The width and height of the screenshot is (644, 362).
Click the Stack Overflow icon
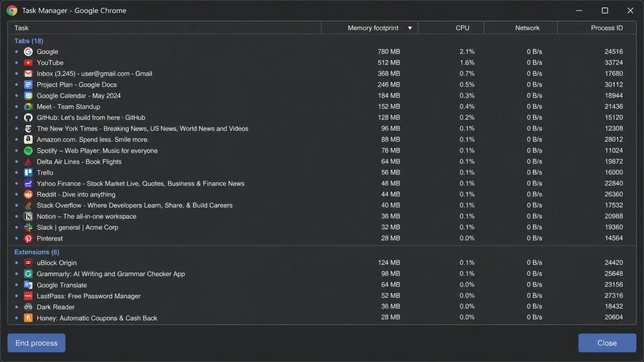tap(28, 205)
